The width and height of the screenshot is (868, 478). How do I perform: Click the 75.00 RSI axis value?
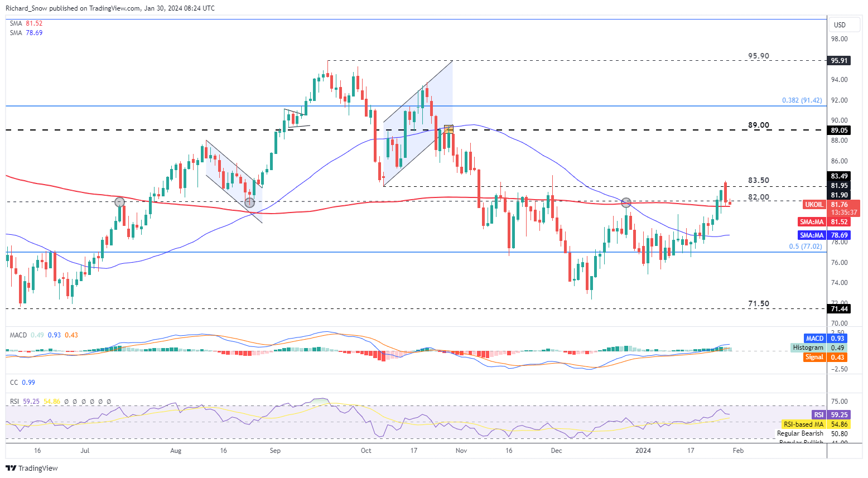point(840,402)
